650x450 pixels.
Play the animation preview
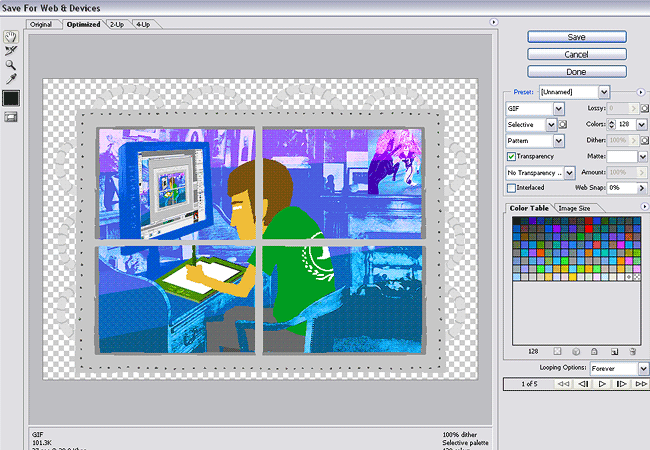(x=602, y=384)
